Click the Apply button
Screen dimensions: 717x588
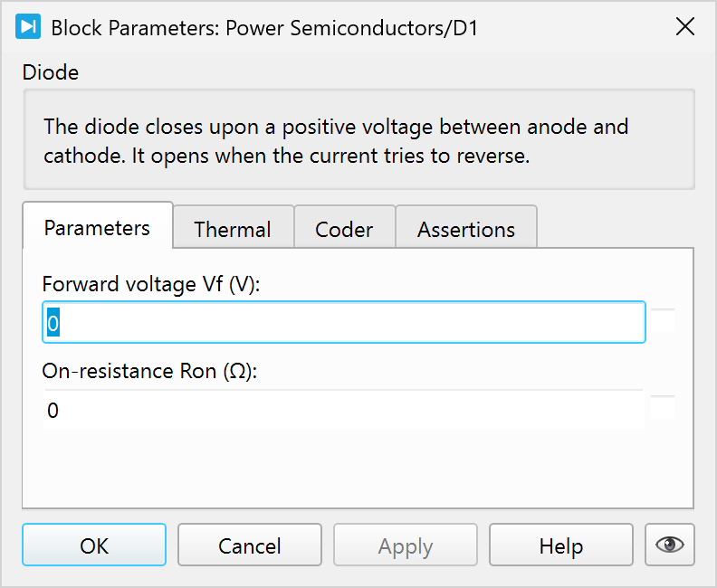coord(406,545)
